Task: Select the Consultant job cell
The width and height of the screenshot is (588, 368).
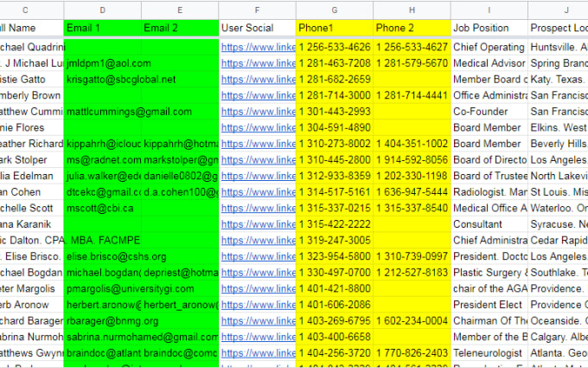Action: click(x=489, y=224)
